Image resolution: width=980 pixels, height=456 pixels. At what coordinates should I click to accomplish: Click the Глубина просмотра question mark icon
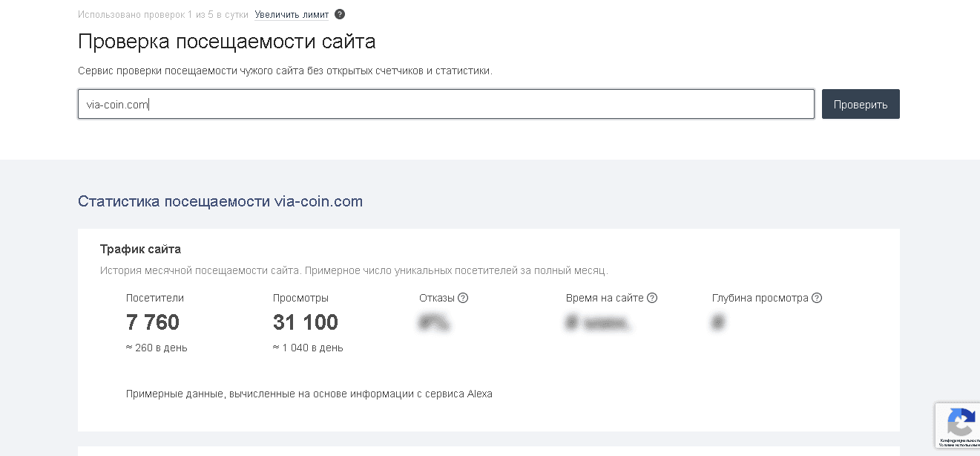817,298
